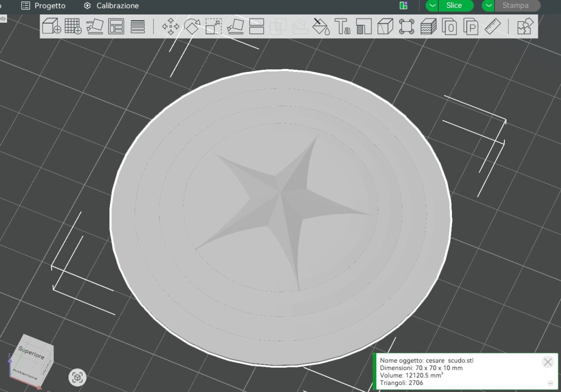561x392 pixels.
Task: Select the Cut tool
Action: tap(256, 26)
